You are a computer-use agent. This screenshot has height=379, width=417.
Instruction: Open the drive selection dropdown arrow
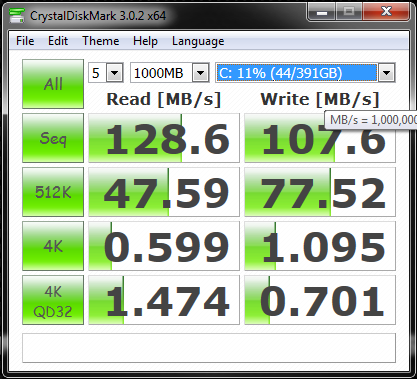386,73
